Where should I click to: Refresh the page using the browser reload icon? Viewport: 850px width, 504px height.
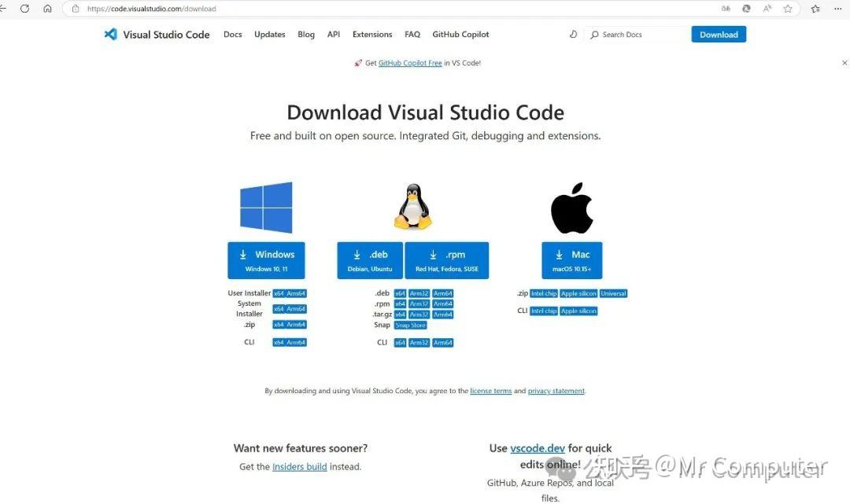pos(24,9)
